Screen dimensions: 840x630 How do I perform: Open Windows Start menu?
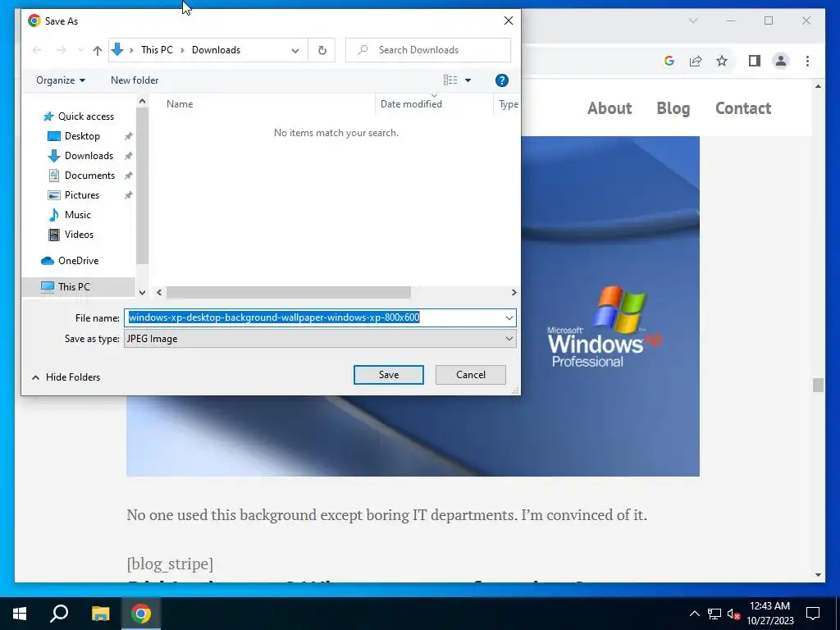pos(20,614)
